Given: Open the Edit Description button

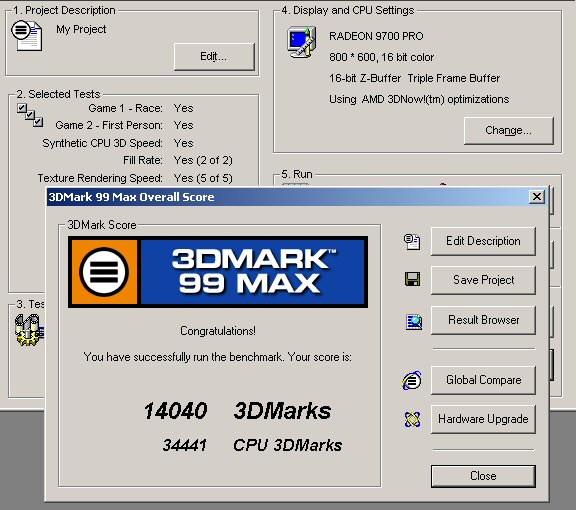Looking at the screenshot, I should point(483,241).
